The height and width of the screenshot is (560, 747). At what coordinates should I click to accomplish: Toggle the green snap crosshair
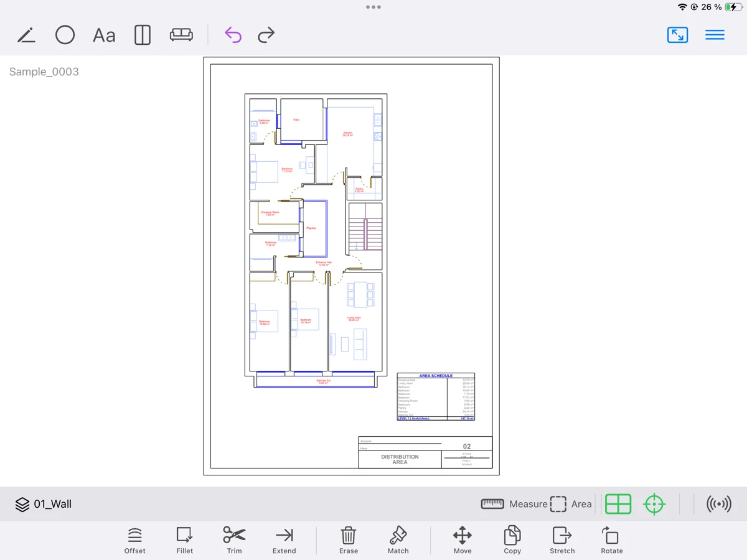tap(654, 504)
